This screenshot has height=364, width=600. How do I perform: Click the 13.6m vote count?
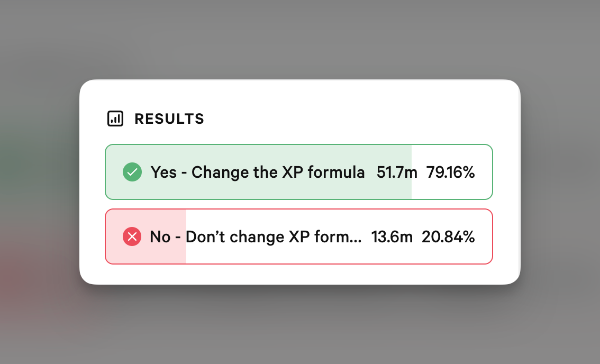pyautogui.click(x=392, y=236)
